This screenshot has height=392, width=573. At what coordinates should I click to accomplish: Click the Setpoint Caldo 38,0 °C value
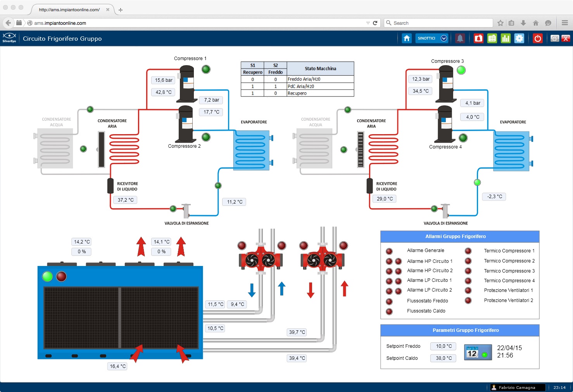pyautogui.click(x=444, y=358)
